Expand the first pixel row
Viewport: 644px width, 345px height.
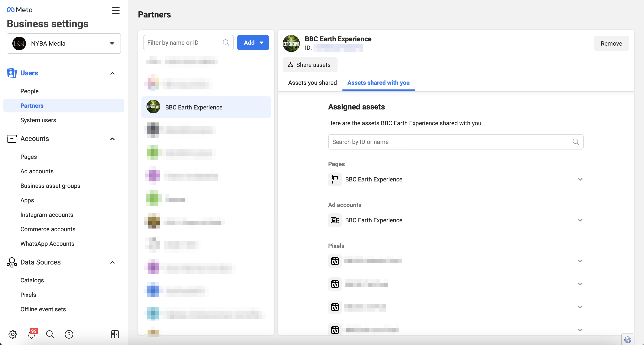[580, 261]
